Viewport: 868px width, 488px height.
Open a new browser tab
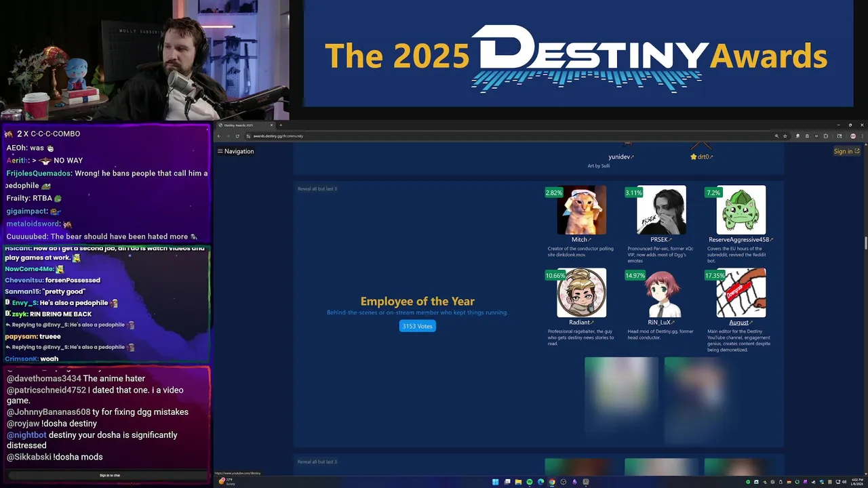[281, 125]
